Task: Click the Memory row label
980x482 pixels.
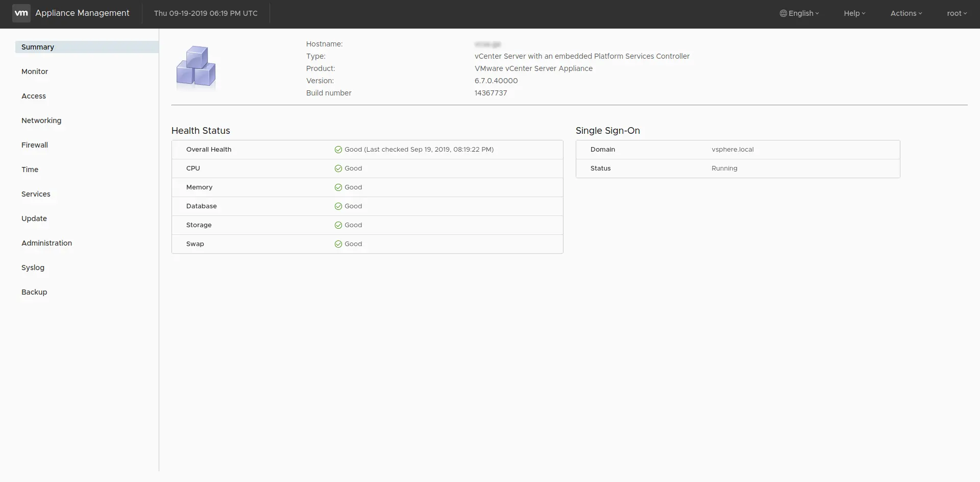Action: coord(199,187)
